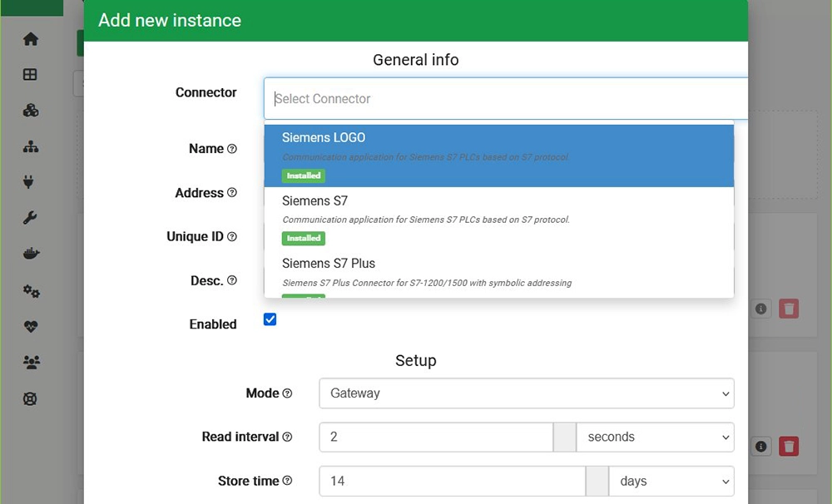
Task: Open the days unit dropdown
Action: (x=671, y=482)
